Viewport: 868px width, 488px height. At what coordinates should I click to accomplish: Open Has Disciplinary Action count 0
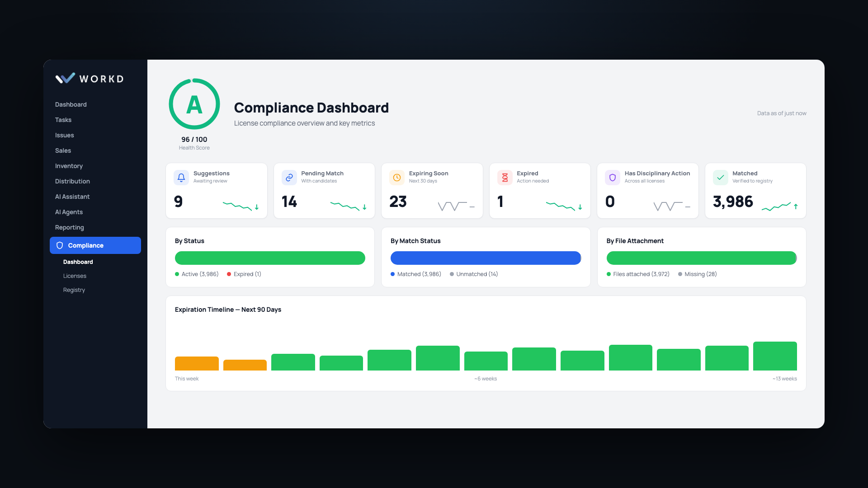[610, 202]
